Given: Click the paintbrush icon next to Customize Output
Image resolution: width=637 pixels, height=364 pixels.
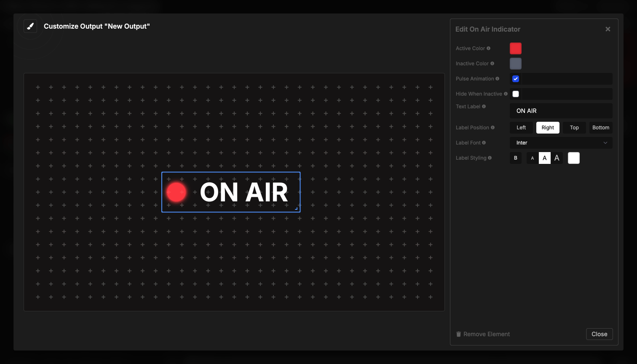Looking at the screenshot, I should pos(30,26).
